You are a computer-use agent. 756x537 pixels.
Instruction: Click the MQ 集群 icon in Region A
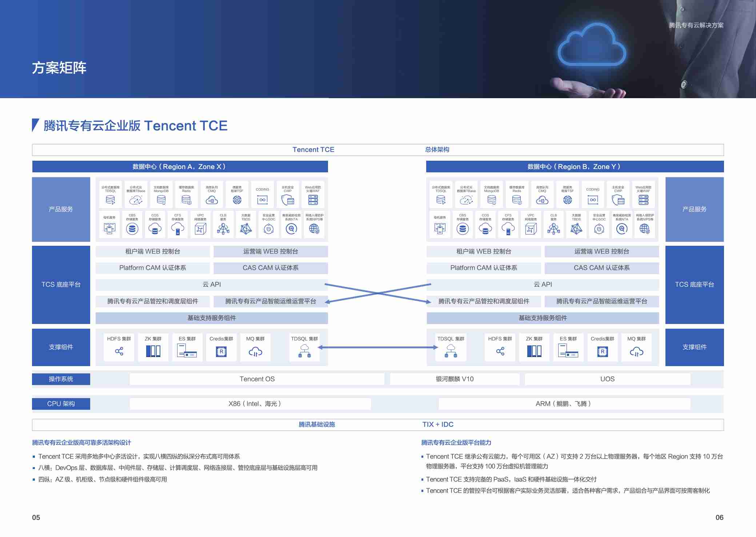tap(255, 352)
